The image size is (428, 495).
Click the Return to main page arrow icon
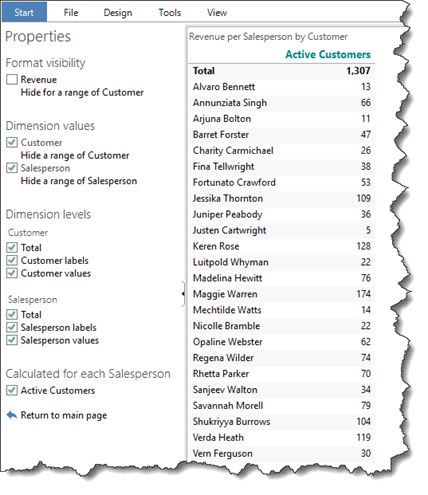(x=12, y=415)
